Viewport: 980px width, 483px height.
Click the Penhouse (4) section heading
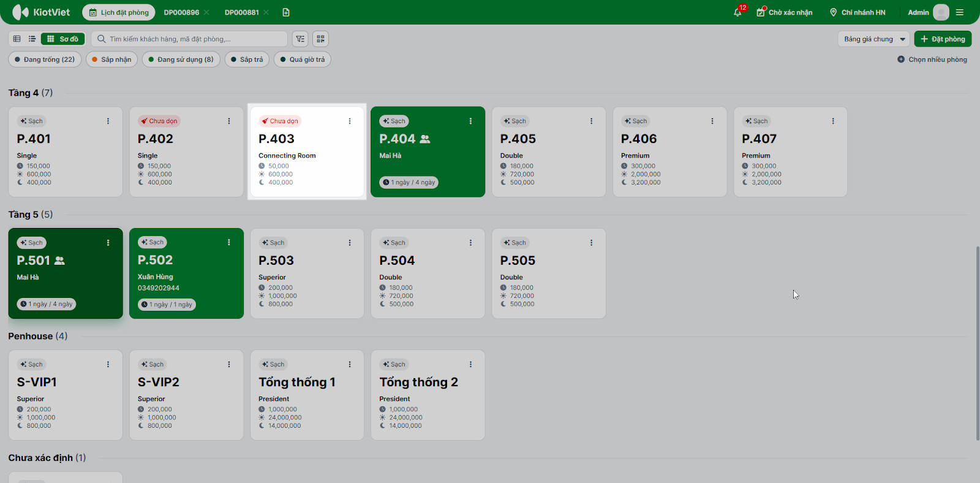point(38,336)
